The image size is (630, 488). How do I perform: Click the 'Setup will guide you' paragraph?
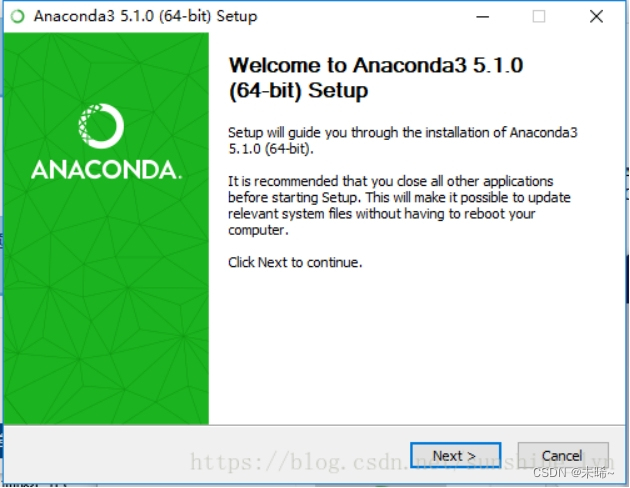point(403,141)
